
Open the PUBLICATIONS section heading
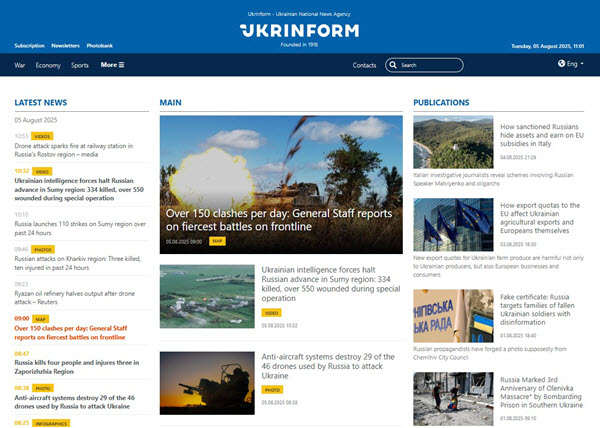tap(441, 103)
